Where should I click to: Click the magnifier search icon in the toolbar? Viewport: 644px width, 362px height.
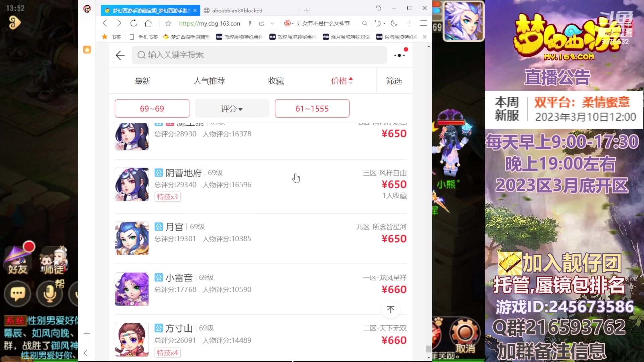[x=365, y=23]
